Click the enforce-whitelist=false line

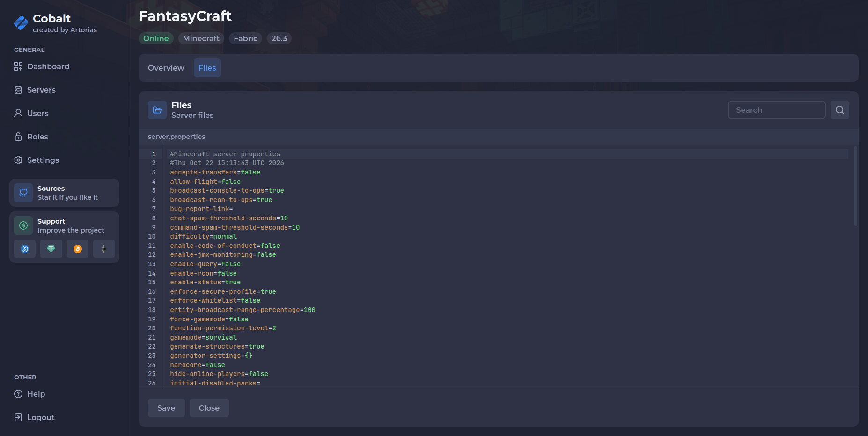[x=215, y=301]
